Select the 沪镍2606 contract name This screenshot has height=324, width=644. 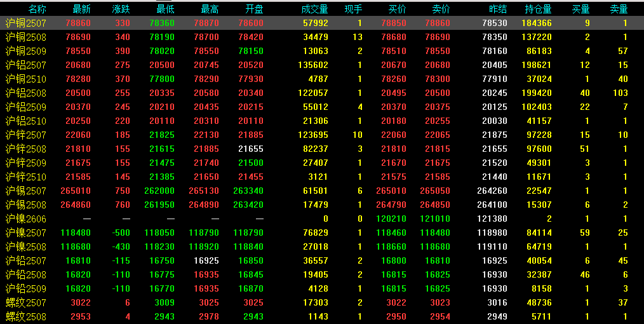click(x=26, y=219)
